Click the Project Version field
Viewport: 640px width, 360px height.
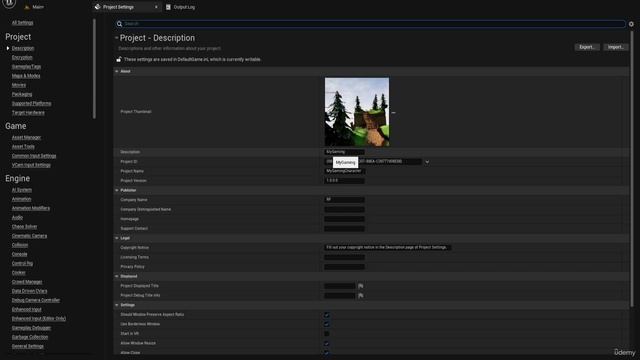point(344,180)
